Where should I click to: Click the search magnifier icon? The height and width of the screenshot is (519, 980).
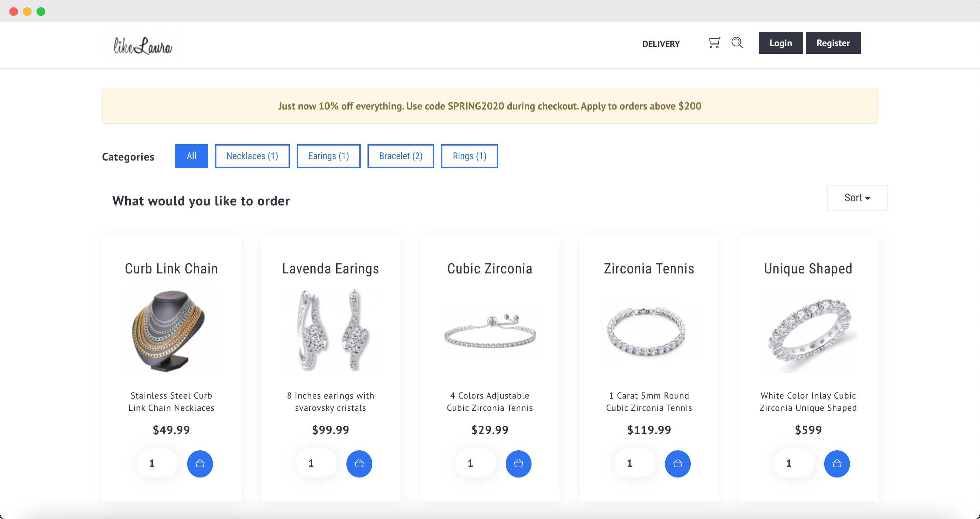pyautogui.click(x=737, y=43)
